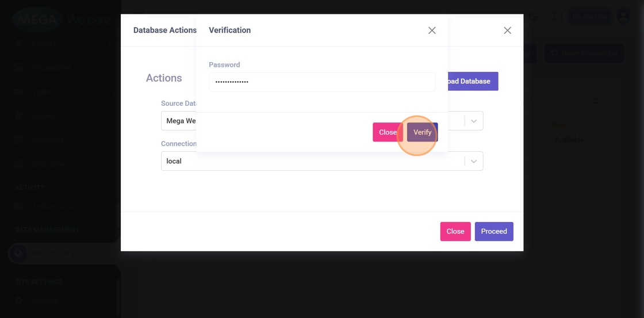
Task: Click the Upload Database button
Action: (x=469, y=81)
